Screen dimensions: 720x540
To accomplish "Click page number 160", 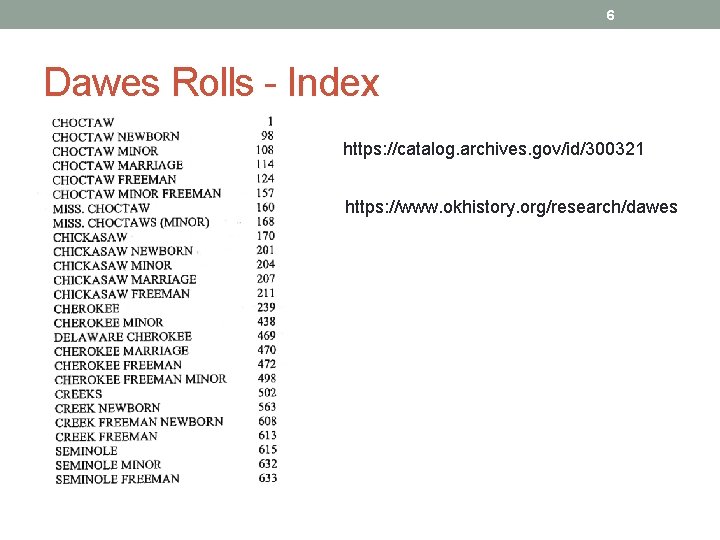I will pyautogui.click(x=265, y=208).
